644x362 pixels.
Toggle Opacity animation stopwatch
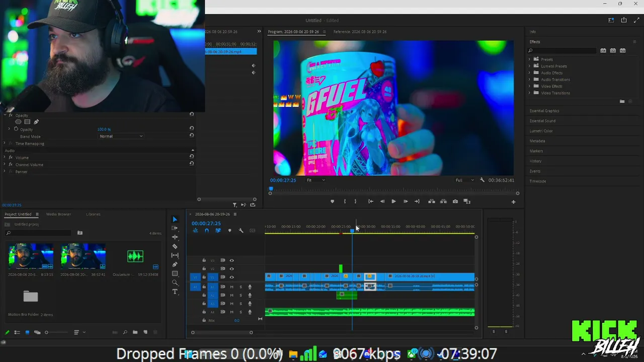tap(16, 129)
